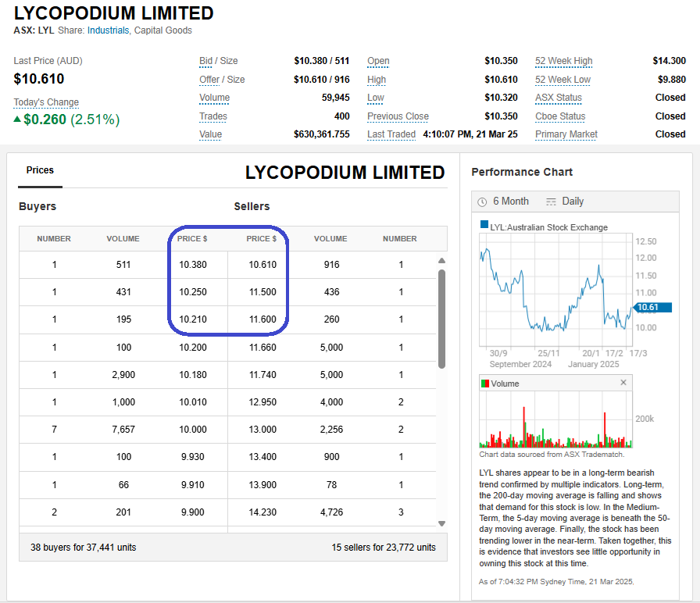Click the Offer / Size label
Screen dimensions: 700x603
click(222, 80)
